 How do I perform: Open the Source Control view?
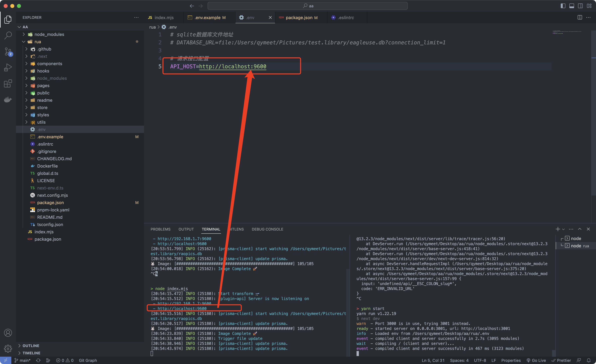tap(8, 52)
